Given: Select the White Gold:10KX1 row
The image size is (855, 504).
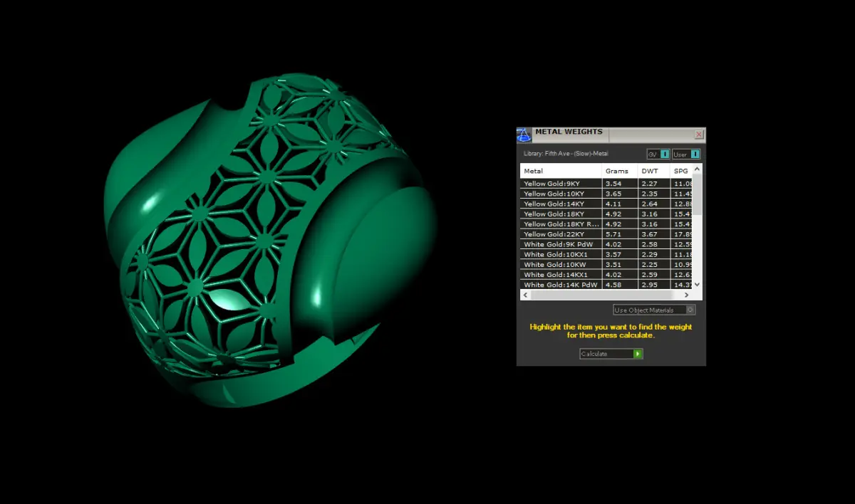Looking at the screenshot, I should click(606, 254).
